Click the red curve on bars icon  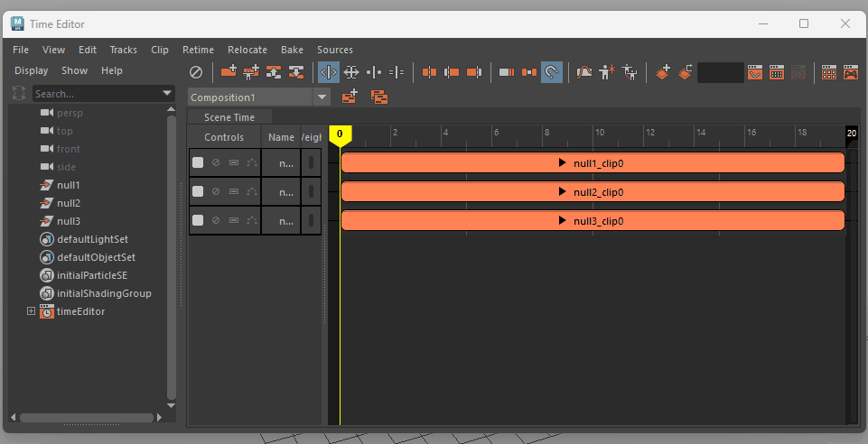point(584,72)
